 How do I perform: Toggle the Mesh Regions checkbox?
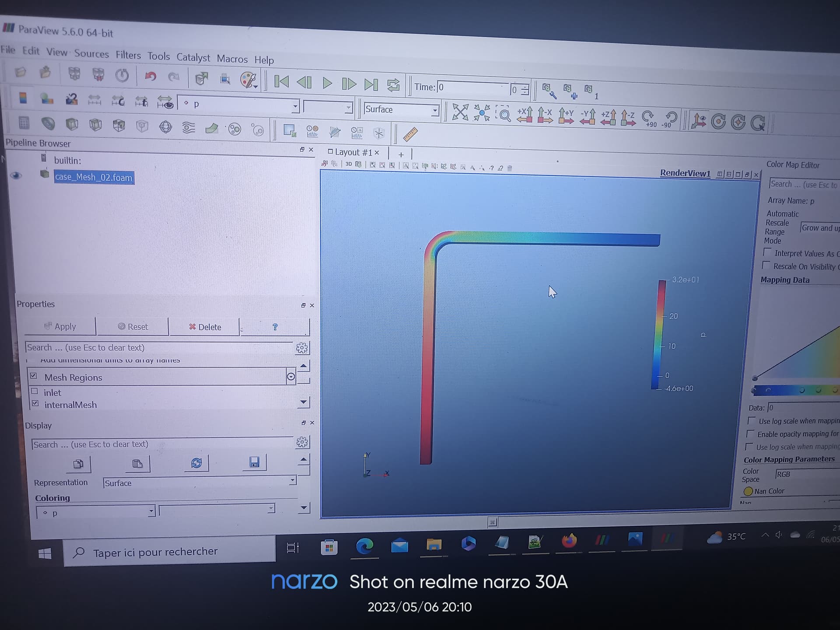pyautogui.click(x=34, y=375)
